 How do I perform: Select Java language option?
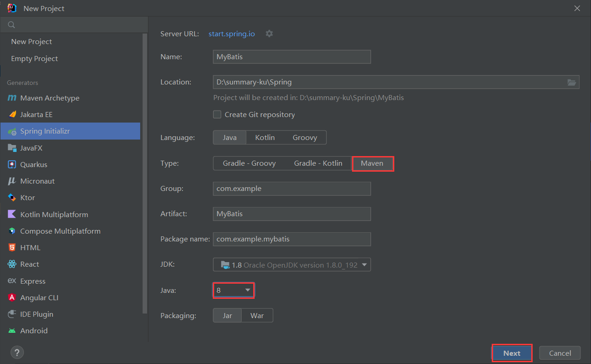pyautogui.click(x=230, y=138)
